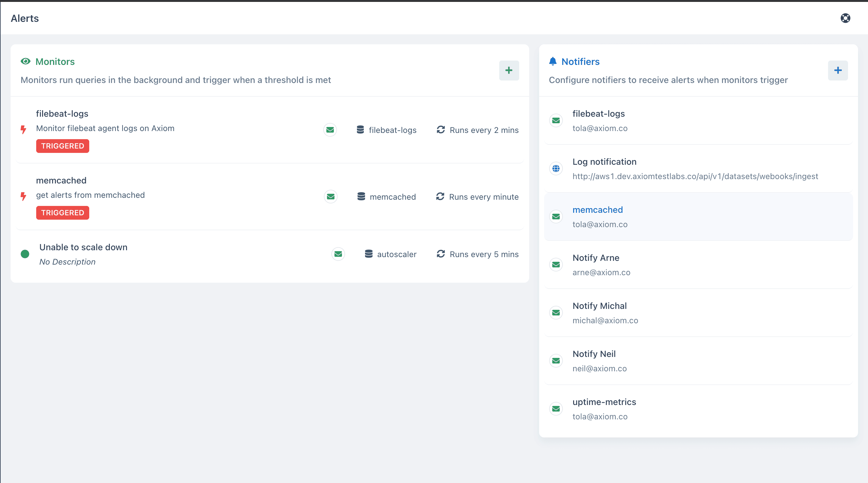Open the Notify Neil notifier
This screenshot has width=868, height=483.
tap(698, 361)
